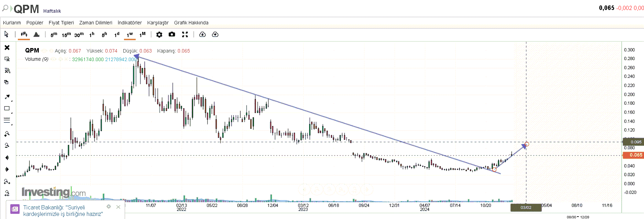Click the QPM symbol title

pyautogui.click(x=26, y=9)
